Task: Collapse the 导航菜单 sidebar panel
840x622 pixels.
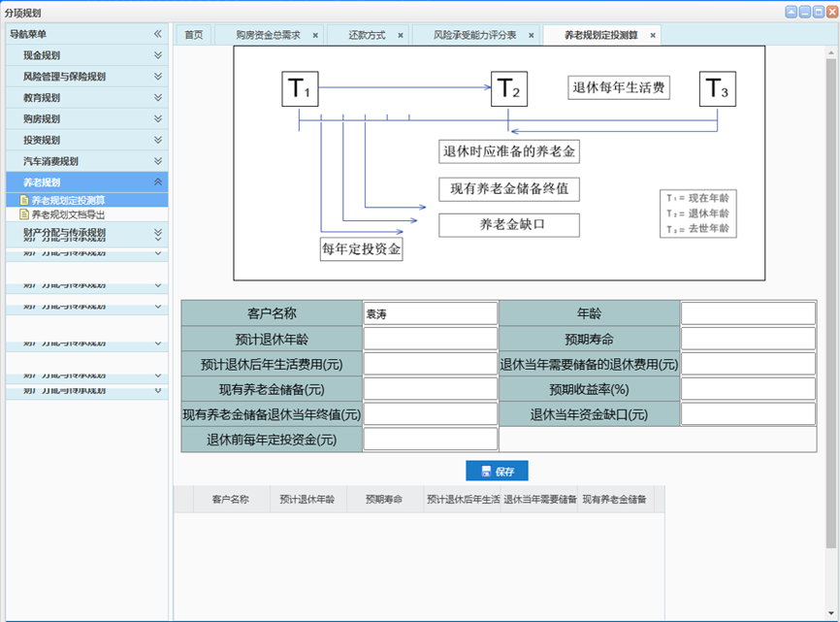Action: (x=157, y=34)
